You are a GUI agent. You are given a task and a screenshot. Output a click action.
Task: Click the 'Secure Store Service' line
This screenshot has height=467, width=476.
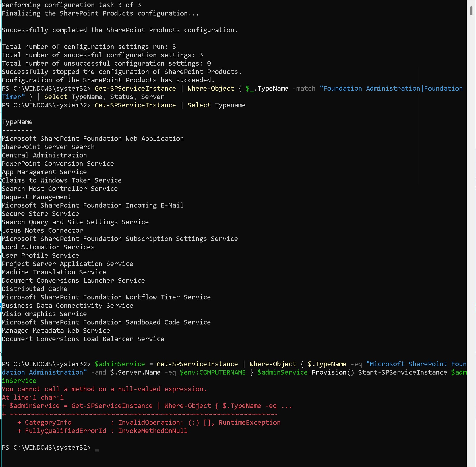coord(41,214)
